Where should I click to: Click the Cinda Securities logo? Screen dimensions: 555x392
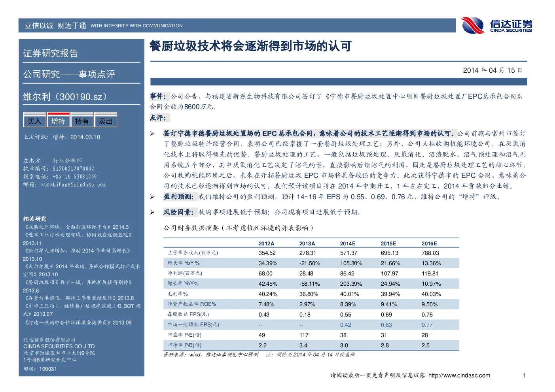click(x=496, y=26)
